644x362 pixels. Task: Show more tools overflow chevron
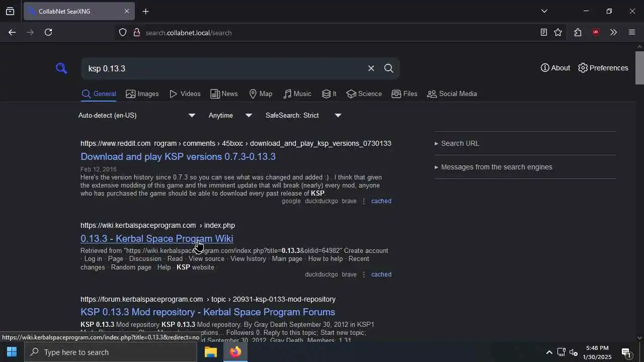tap(613, 32)
